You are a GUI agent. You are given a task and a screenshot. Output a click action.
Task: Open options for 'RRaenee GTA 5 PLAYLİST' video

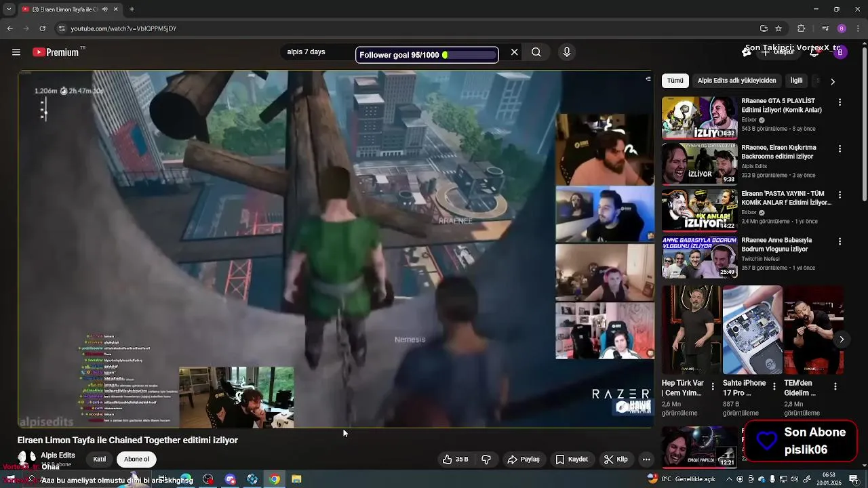tap(840, 102)
